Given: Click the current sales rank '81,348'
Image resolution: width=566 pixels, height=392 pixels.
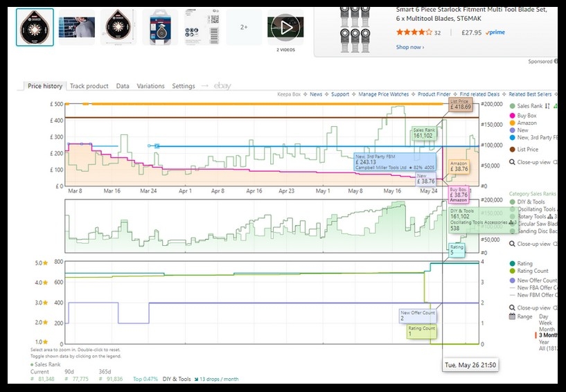Looking at the screenshot, I should pos(45,379).
